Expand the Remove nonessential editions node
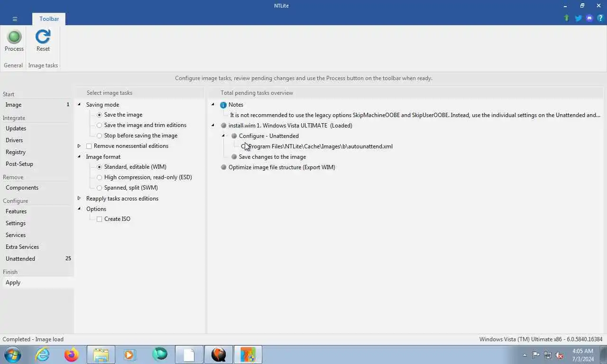607x364 pixels. point(79,146)
